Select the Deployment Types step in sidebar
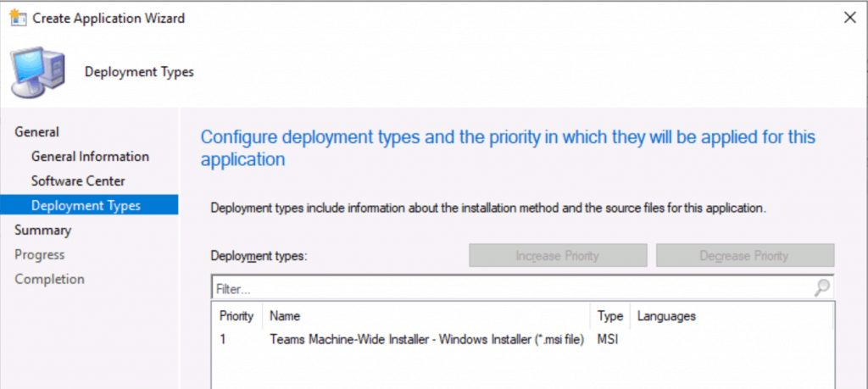Viewport: 868px width, 389px height. [89, 205]
